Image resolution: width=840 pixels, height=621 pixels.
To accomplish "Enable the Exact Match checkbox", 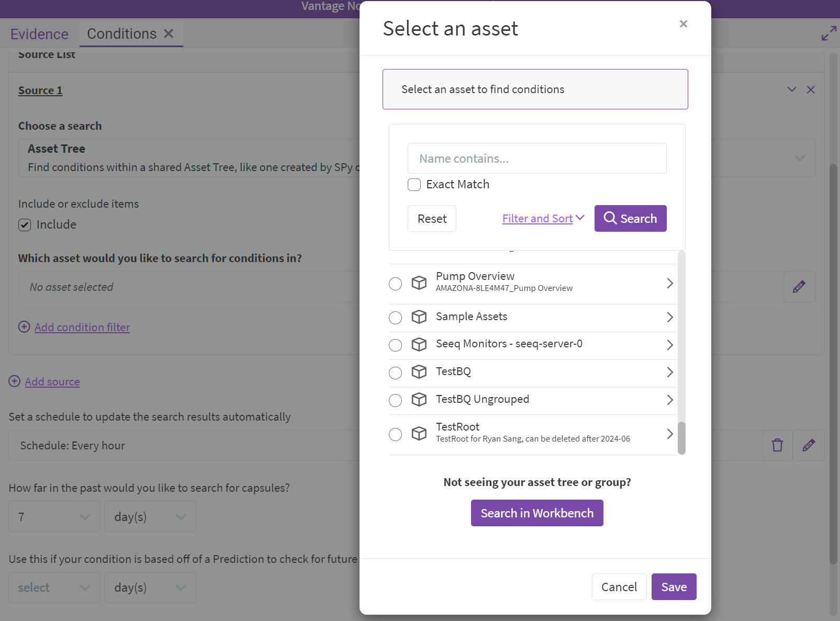I will coord(415,185).
